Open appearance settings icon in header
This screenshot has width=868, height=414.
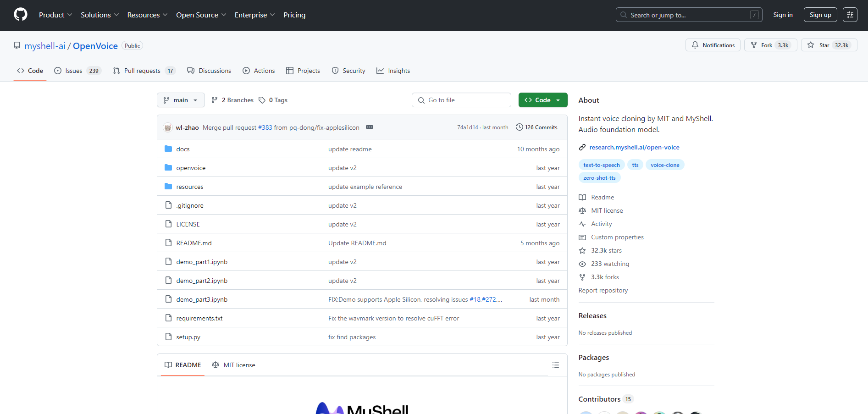[850, 15]
